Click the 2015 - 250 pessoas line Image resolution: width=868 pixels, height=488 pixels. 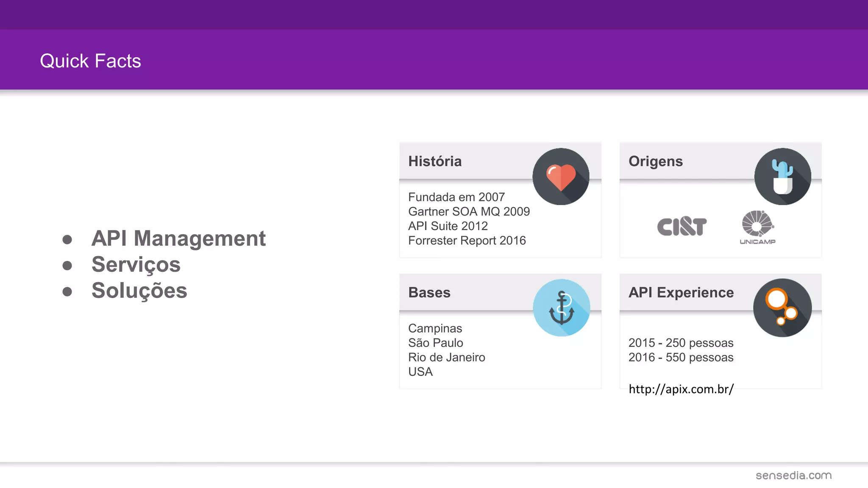681,343
